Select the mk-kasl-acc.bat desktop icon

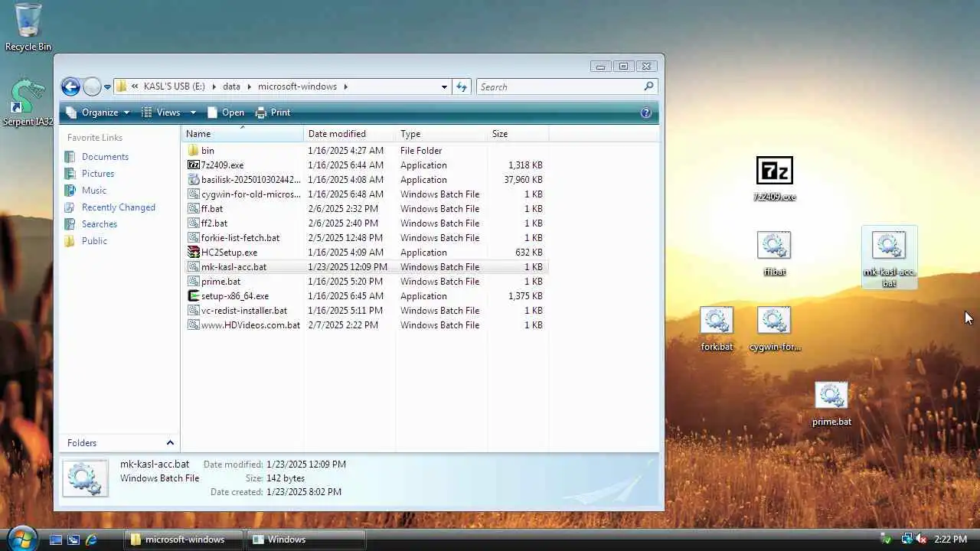click(x=889, y=257)
